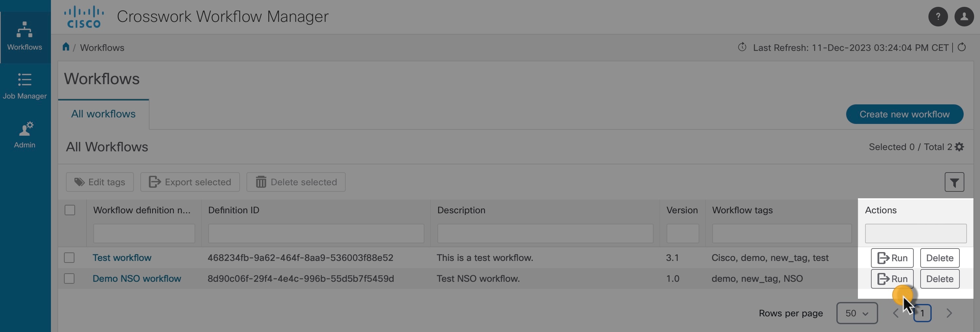980x332 pixels.
Task: Click the help question mark icon
Action: tap(938, 16)
